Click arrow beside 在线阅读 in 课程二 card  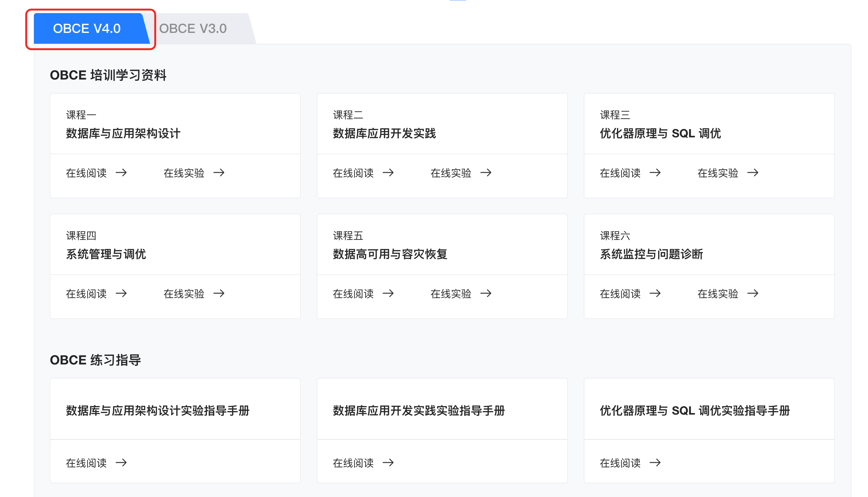pyautogui.click(x=388, y=173)
